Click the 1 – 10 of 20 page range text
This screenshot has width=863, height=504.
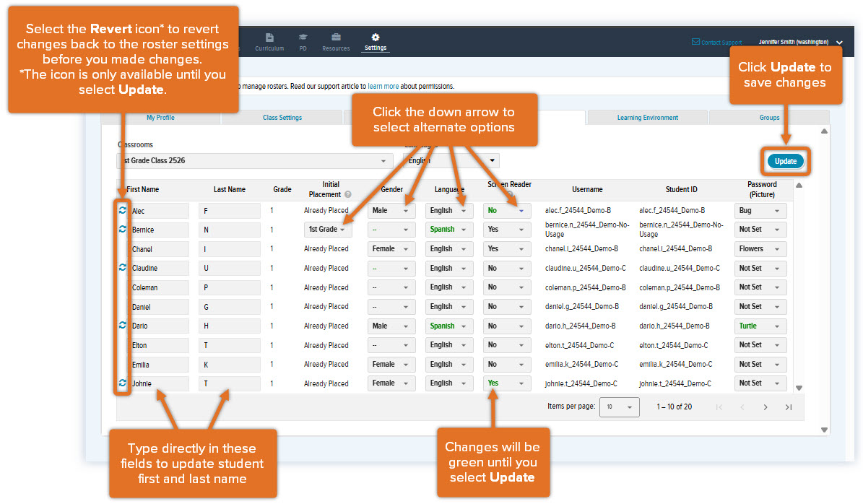(674, 407)
